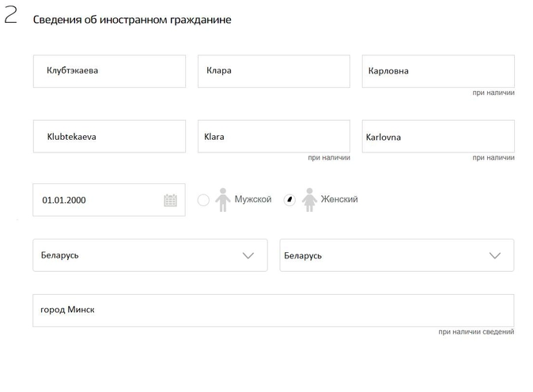Viewport: 533px width, 392px height.
Task: Click the Клара first name field
Action: (274, 71)
